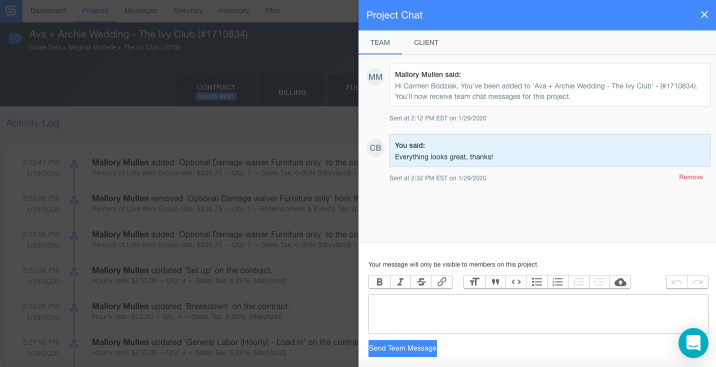
Task: Click 'Sent at 2:32 PM EST' timestamp
Action: tap(437, 178)
